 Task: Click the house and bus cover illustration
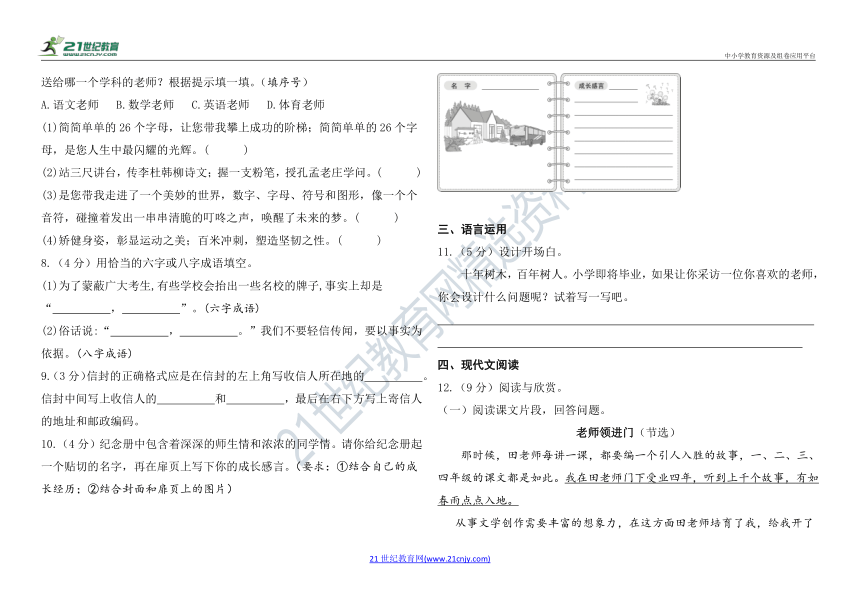click(495, 128)
